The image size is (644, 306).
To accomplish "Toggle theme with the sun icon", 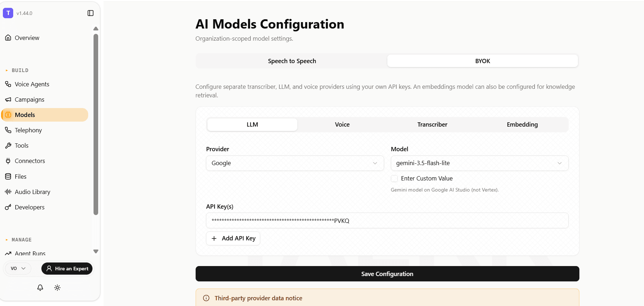I will point(57,287).
